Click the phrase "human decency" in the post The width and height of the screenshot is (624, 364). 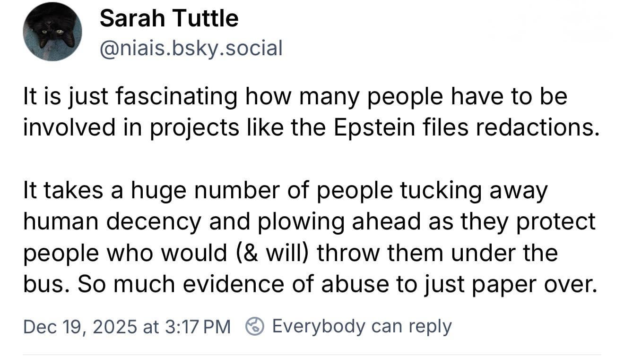[x=112, y=222]
